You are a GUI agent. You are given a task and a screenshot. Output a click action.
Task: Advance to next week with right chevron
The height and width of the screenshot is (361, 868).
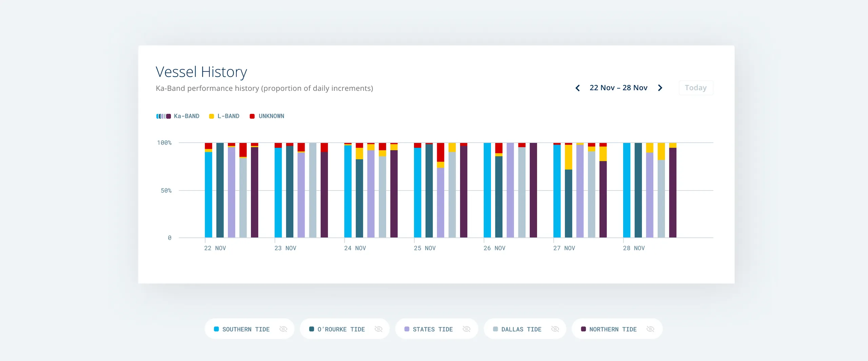[660, 88]
